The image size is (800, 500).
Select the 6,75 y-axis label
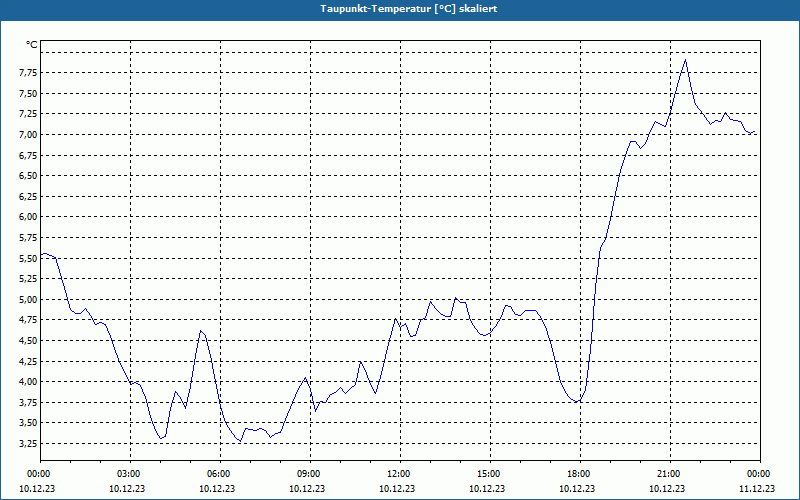pyautogui.click(x=28, y=155)
